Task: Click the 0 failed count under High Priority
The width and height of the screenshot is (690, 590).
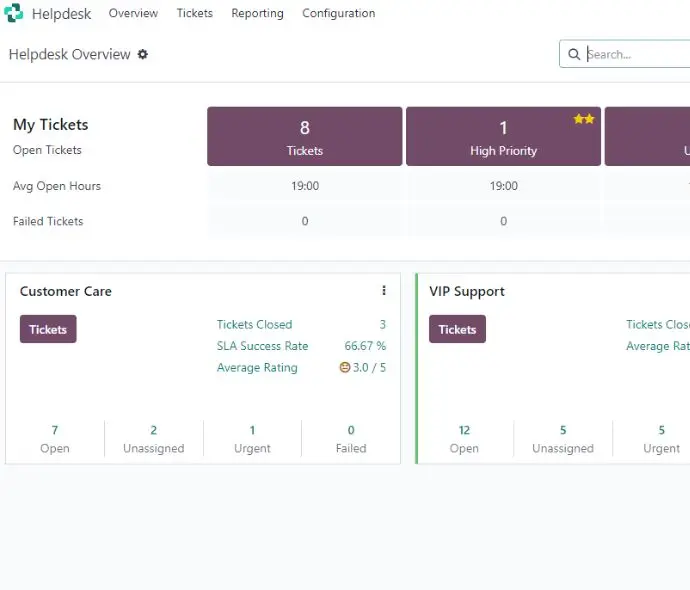Action: click(503, 221)
